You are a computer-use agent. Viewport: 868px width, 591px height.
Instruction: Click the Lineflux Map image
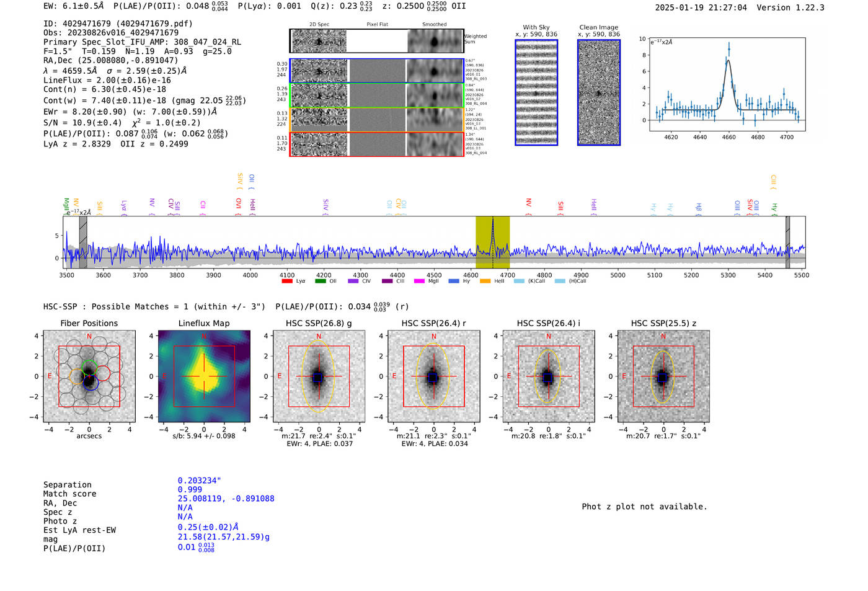(x=204, y=376)
